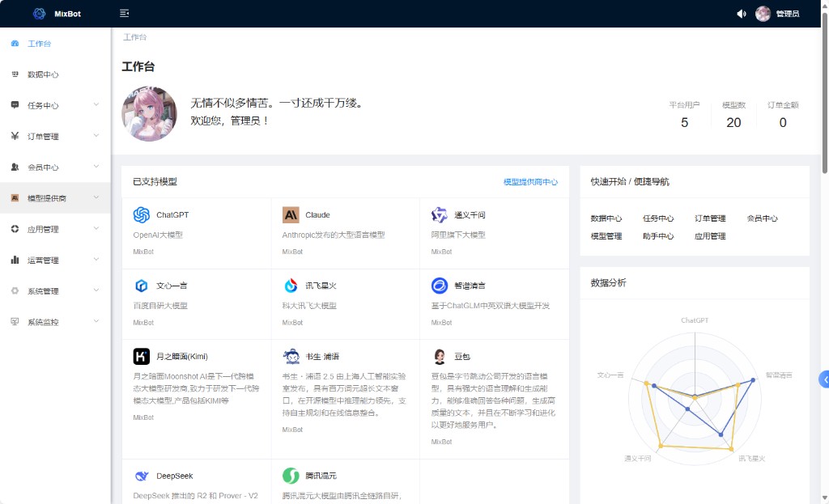Go to 任务中心 quick navigation link

coord(658,218)
